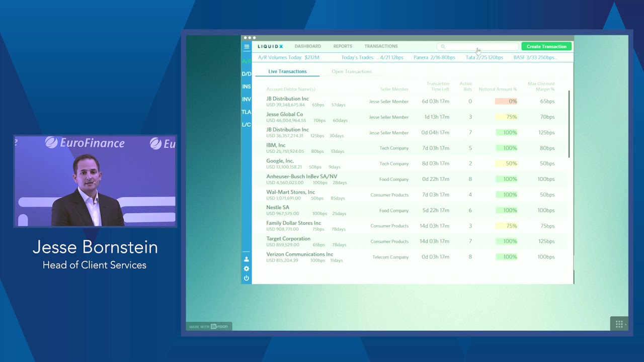Click the power logout icon
The image size is (644, 362).
tap(247, 278)
